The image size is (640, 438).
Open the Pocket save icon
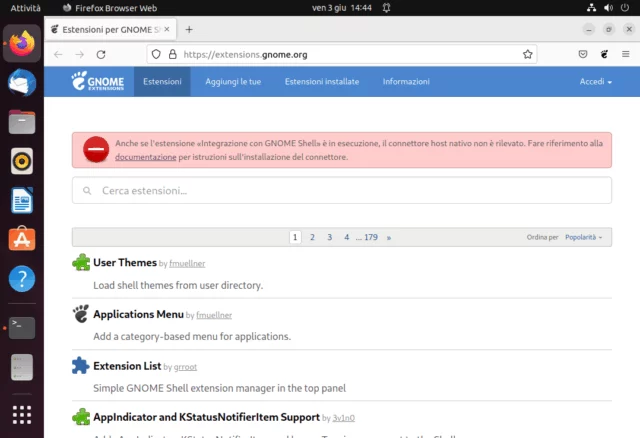click(x=583, y=54)
